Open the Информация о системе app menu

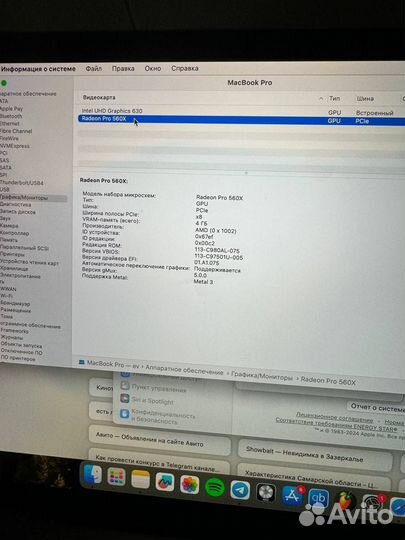pyautogui.click(x=38, y=69)
